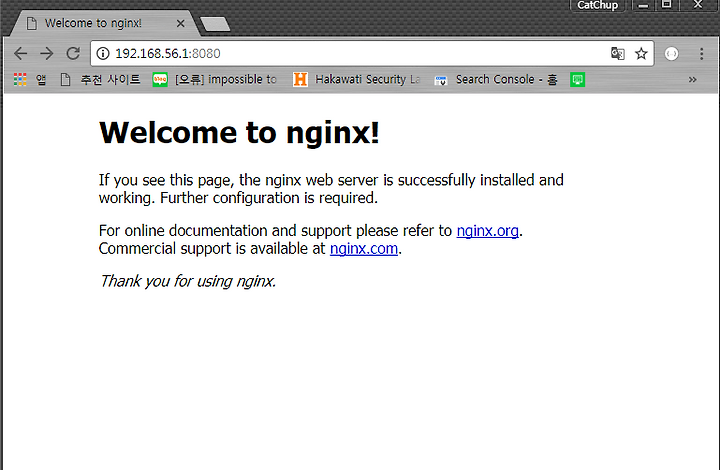Image resolution: width=720 pixels, height=470 pixels.
Task: Reload the nginx welcome page
Action: click(x=73, y=54)
